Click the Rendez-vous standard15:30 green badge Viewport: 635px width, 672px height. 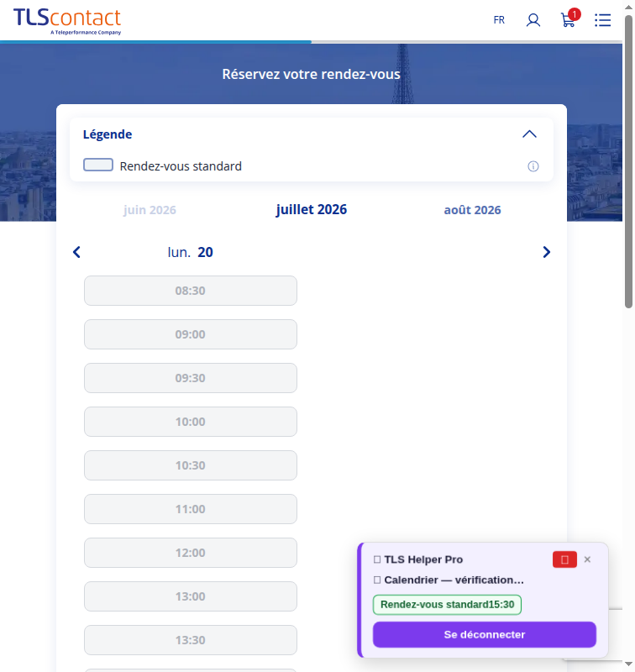(x=447, y=605)
